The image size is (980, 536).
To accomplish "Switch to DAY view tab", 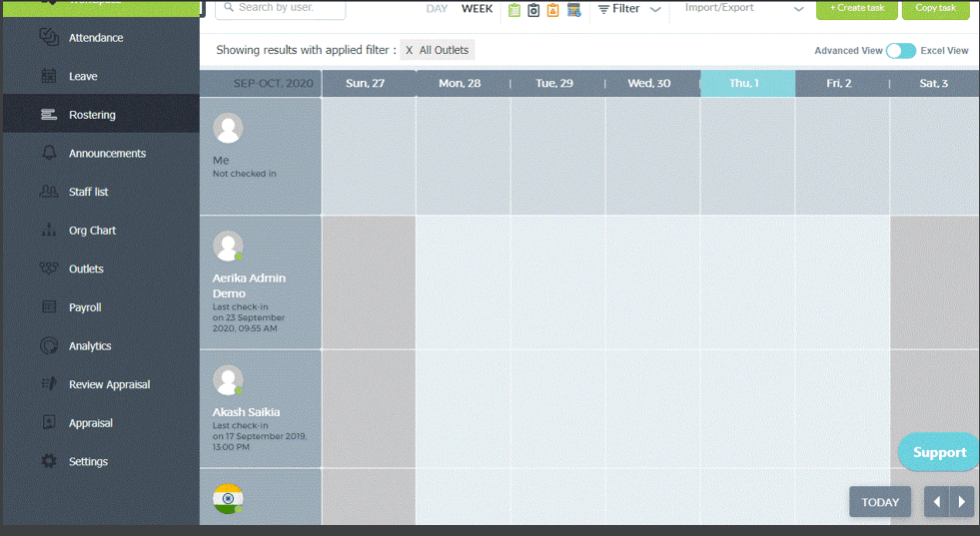I will pyautogui.click(x=437, y=9).
